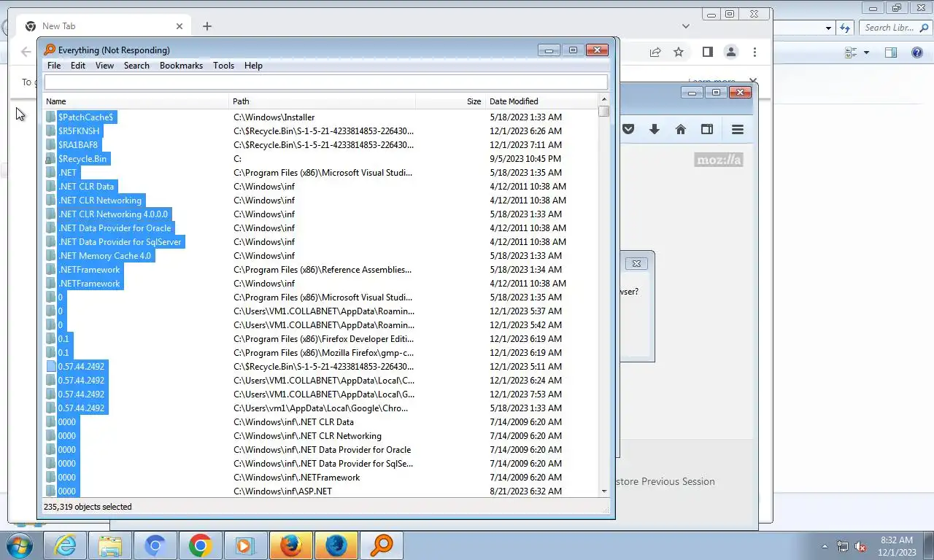Click the $PatchCache$ folder icon
The image size is (934, 560).
pos(51,117)
